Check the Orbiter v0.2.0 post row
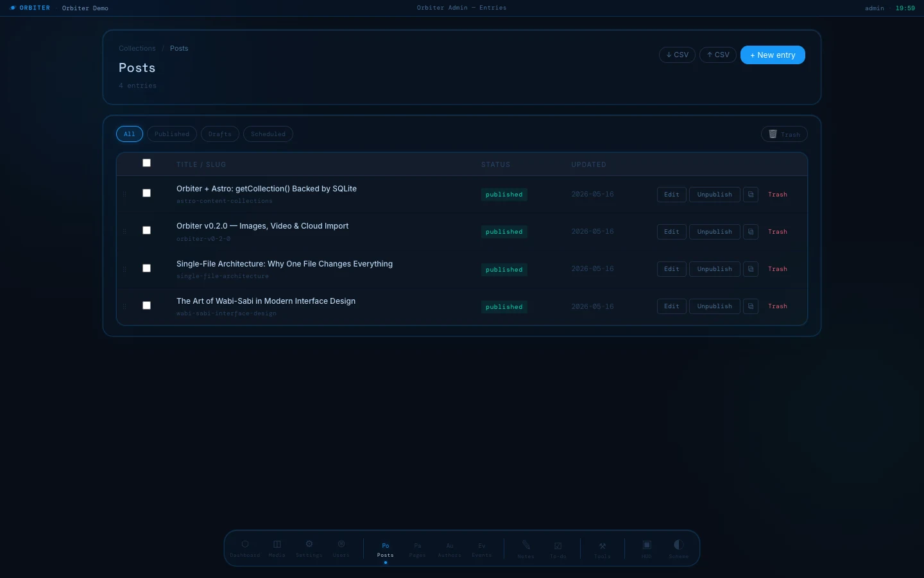Screen dimensions: 924x578 click(x=146, y=231)
